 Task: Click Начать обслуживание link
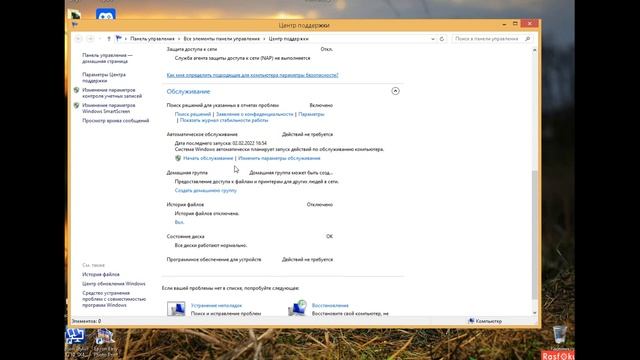pyautogui.click(x=208, y=158)
